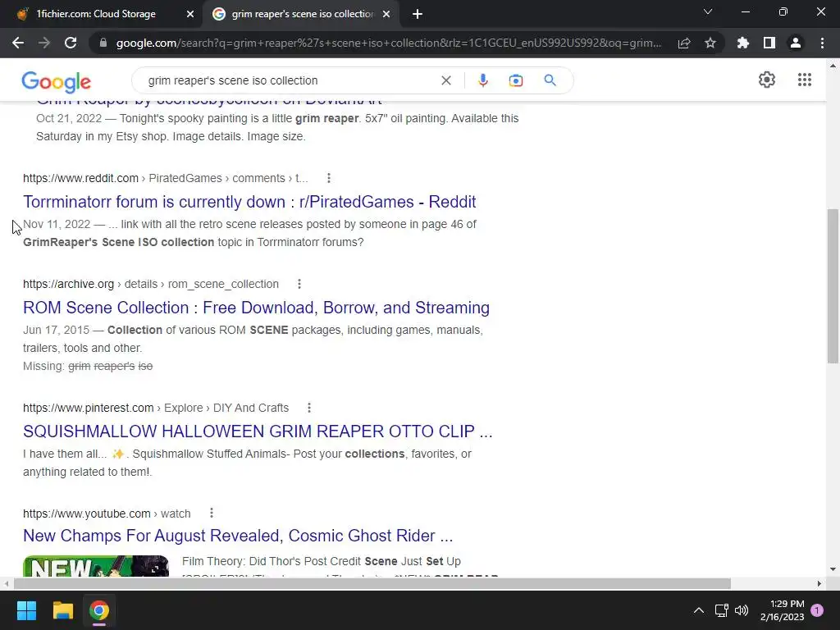
Task: Open the tab search dropdown arrow
Action: pyautogui.click(x=708, y=11)
